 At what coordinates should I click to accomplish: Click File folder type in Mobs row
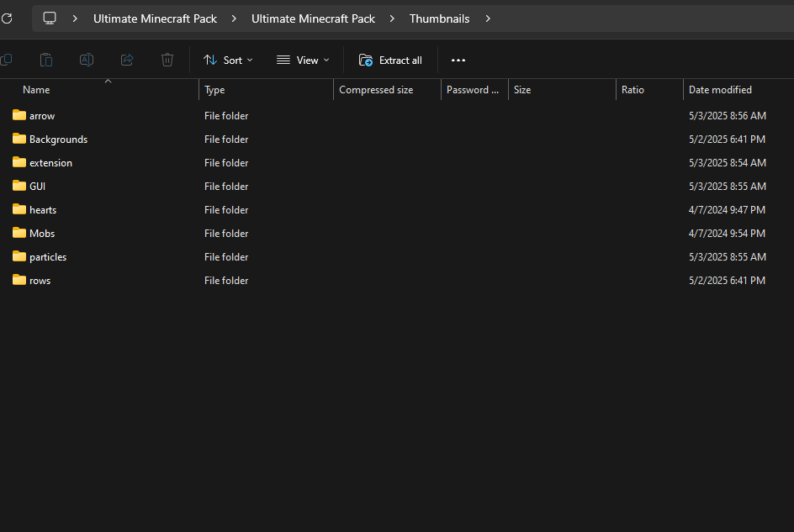(226, 234)
